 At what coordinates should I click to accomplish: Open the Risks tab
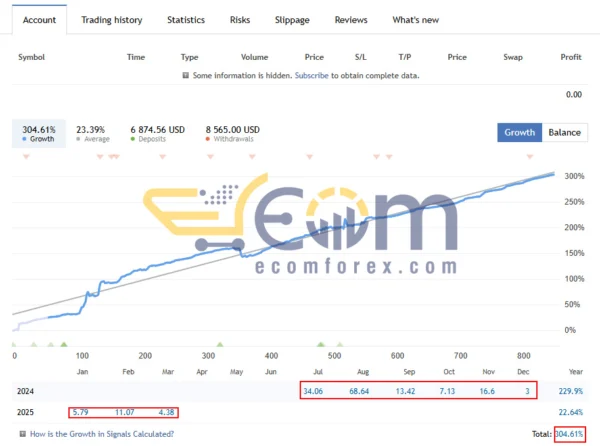pos(240,20)
